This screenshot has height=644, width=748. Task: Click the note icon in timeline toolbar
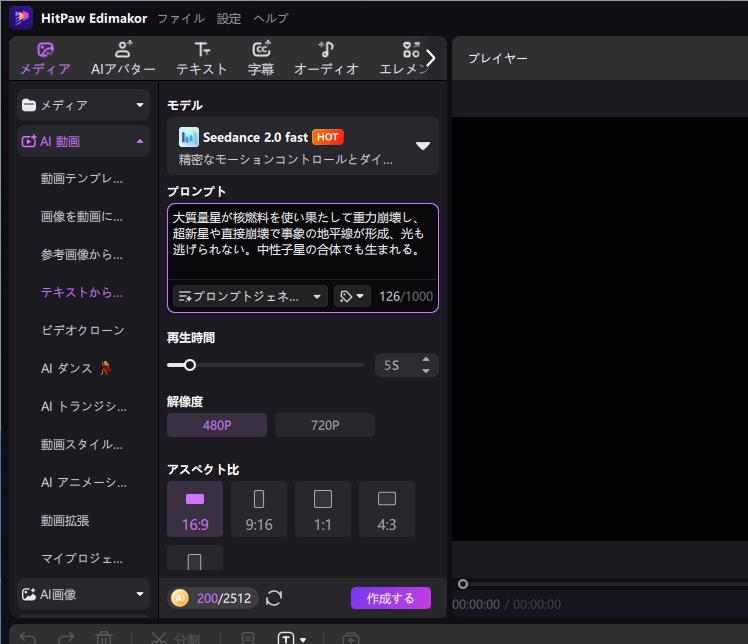(x=248, y=638)
